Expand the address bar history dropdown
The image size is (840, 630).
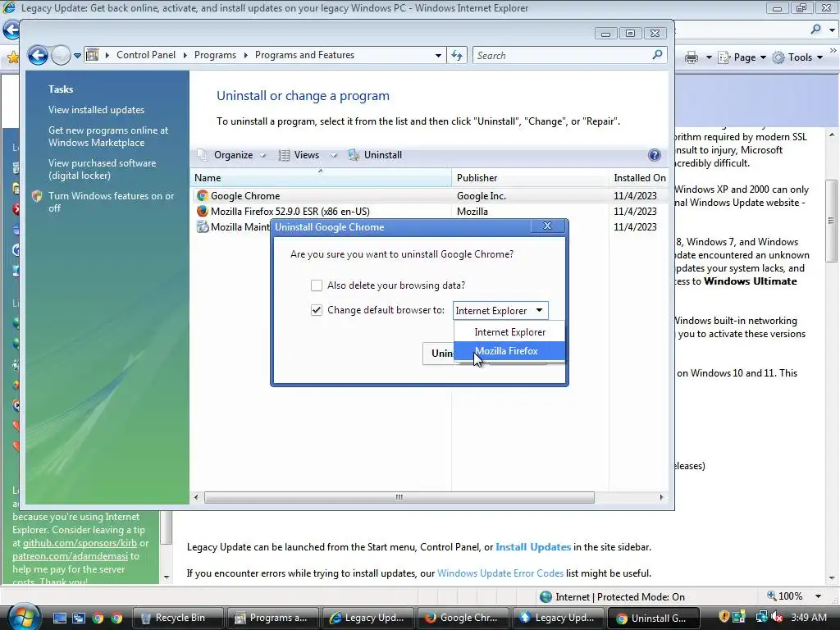click(438, 55)
